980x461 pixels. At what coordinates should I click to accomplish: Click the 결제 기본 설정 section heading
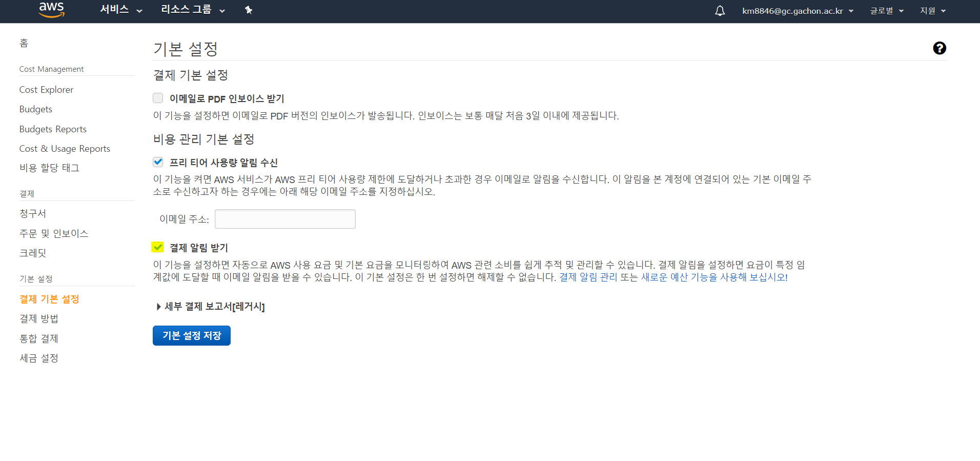(x=191, y=75)
